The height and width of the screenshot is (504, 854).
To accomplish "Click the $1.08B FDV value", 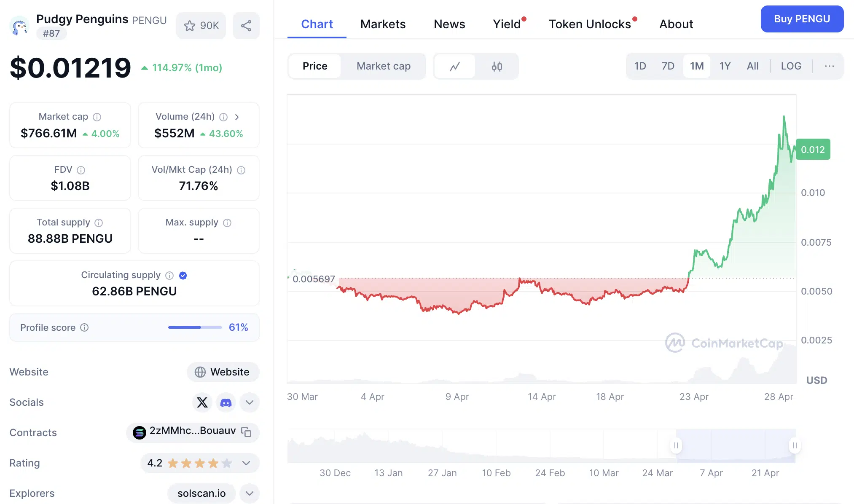I will 70,186.
